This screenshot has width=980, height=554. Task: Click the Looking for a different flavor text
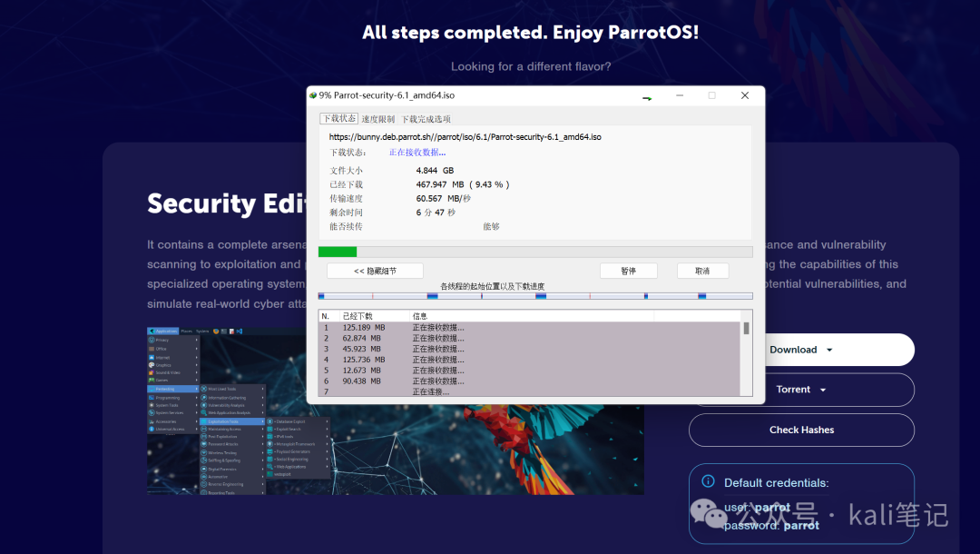531,66
